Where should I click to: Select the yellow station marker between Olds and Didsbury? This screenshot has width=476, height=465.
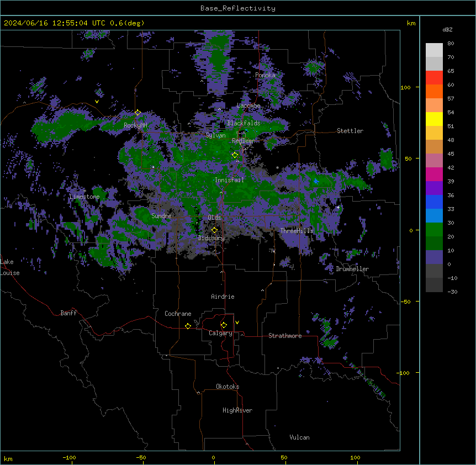214,230
